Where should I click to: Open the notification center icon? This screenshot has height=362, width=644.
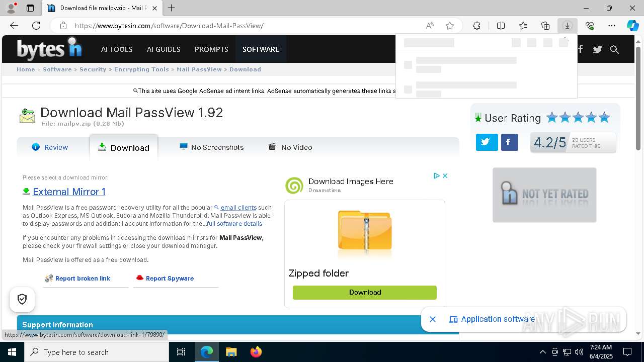(x=627, y=352)
